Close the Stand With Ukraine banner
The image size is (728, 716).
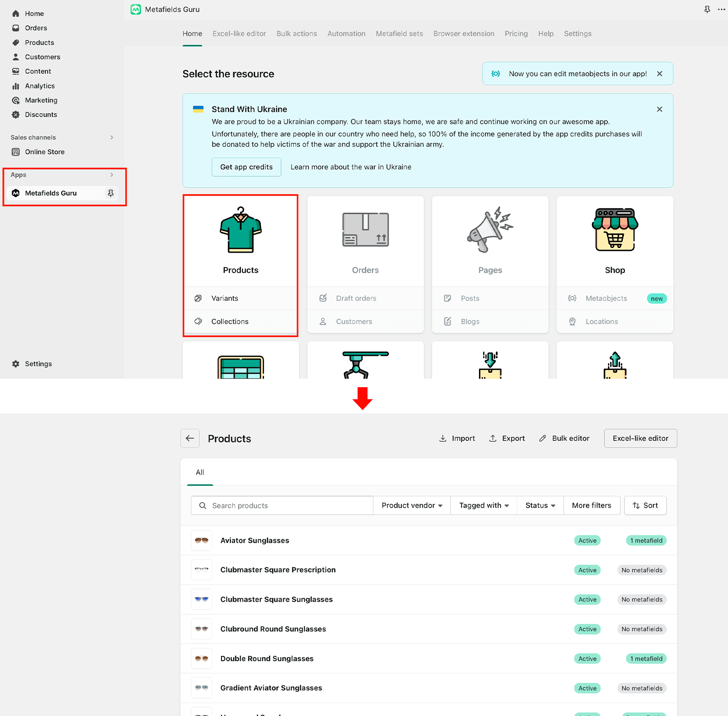659,109
